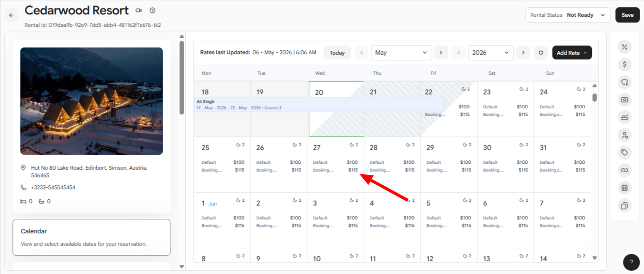Click the moon nights icon on June 7

(578, 200)
